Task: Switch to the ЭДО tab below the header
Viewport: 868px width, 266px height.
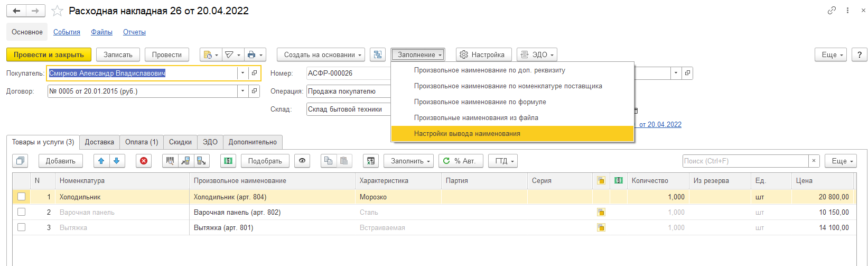Action: [210, 142]
